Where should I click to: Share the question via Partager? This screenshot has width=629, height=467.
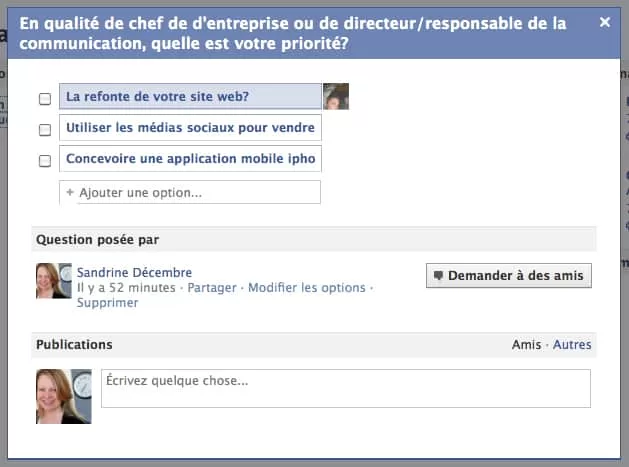212,288
